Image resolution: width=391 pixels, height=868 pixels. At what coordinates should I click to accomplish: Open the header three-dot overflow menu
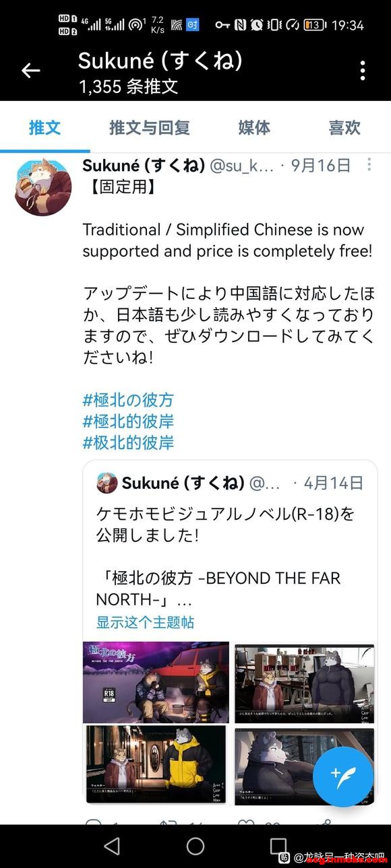[x=363, y=70]
